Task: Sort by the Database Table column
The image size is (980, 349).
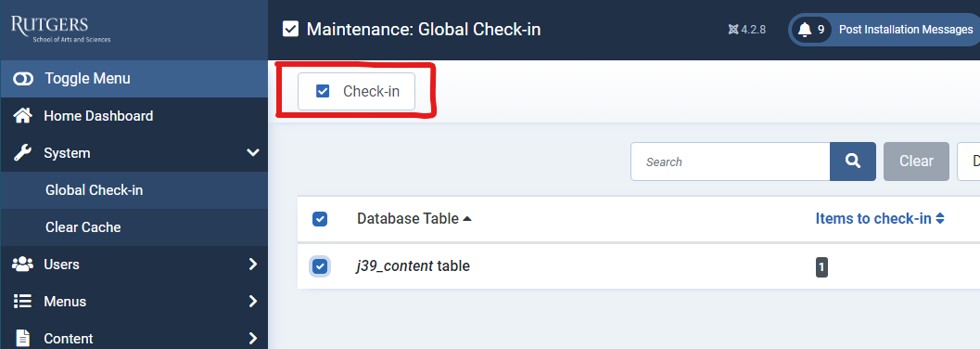Action: click(x=414, y=219)
